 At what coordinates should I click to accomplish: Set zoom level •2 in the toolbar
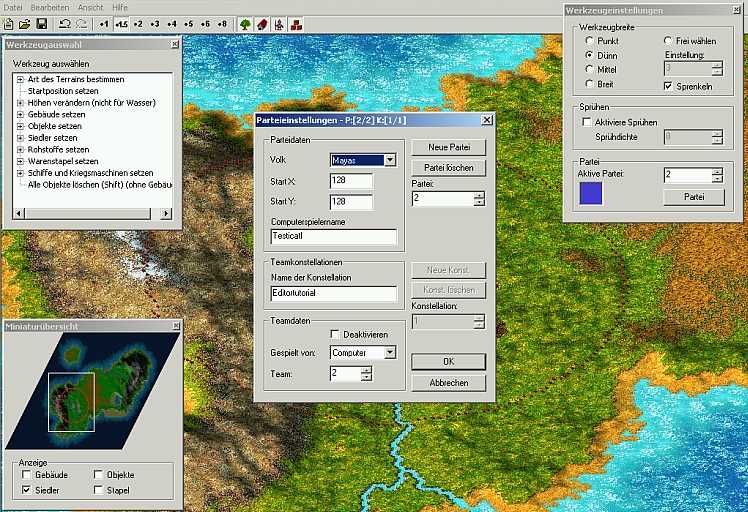click(x=138, y=24)
